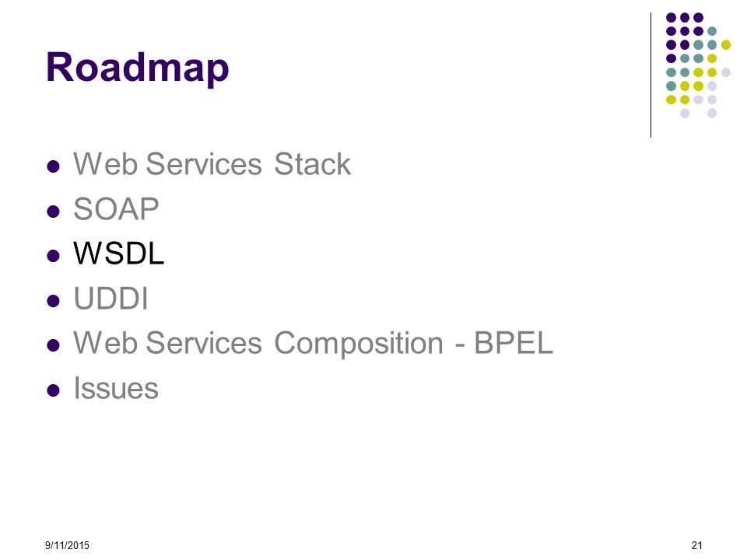
Task: Click the Issues bullet item
Action: click(116, 387)
